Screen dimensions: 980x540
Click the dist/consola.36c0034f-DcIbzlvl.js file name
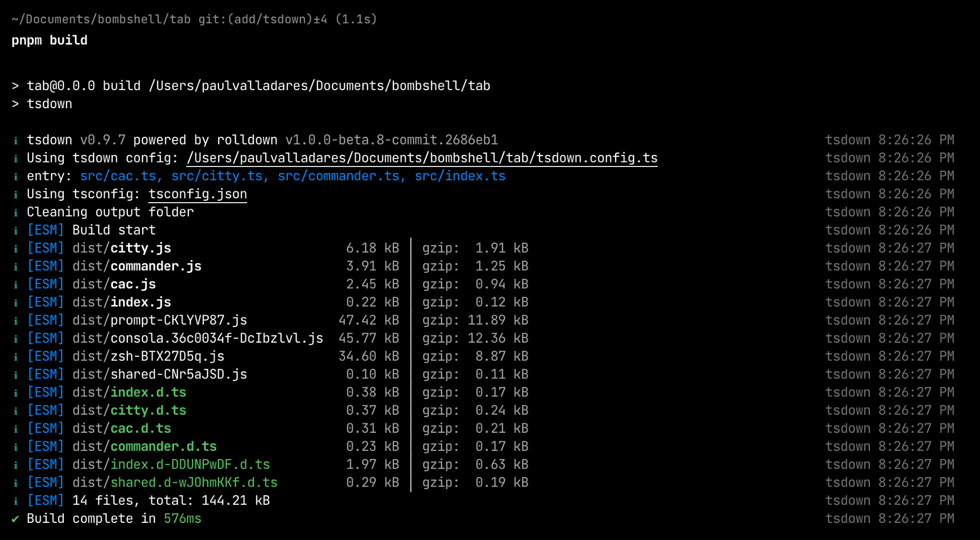click(198, 338)
